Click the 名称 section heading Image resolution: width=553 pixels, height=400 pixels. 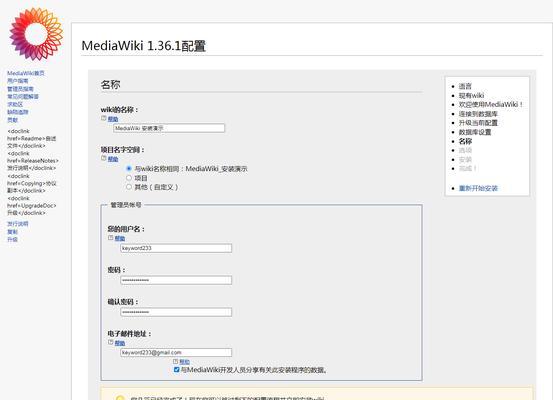pos(110,85)
